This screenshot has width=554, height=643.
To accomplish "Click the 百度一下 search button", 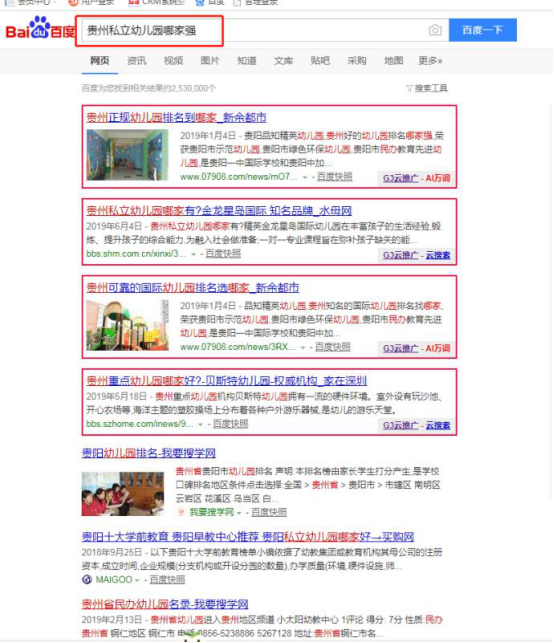I will point(483,30).
